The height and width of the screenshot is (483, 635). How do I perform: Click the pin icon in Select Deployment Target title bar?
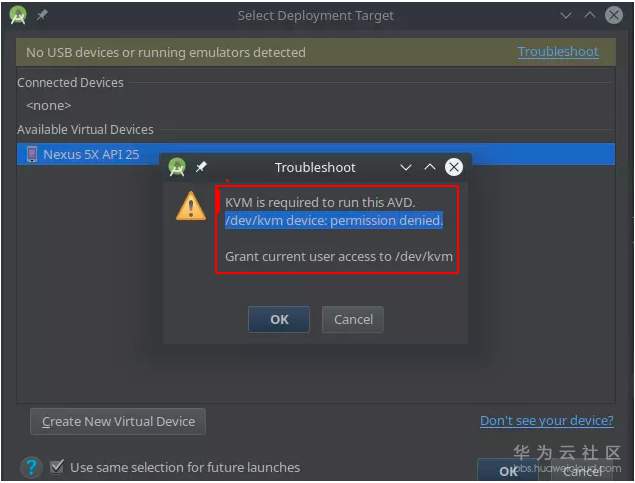tap(41, 15)
